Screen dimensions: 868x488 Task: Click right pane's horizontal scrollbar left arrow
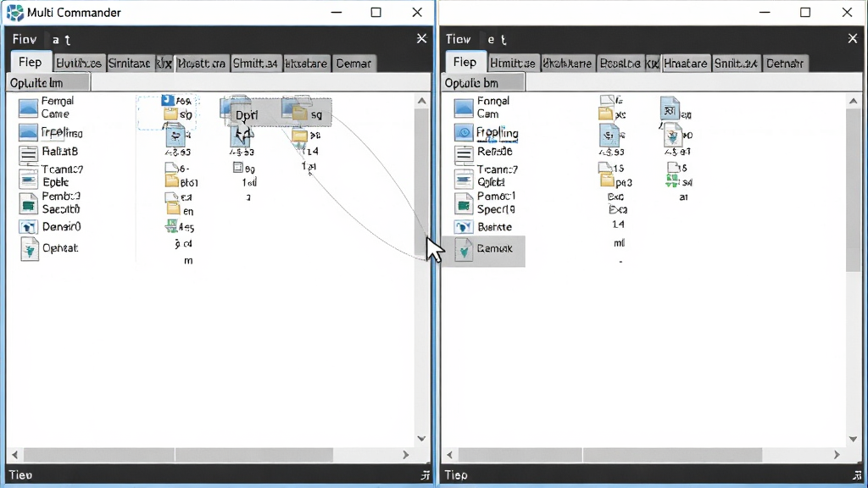[x=449, y=455]
